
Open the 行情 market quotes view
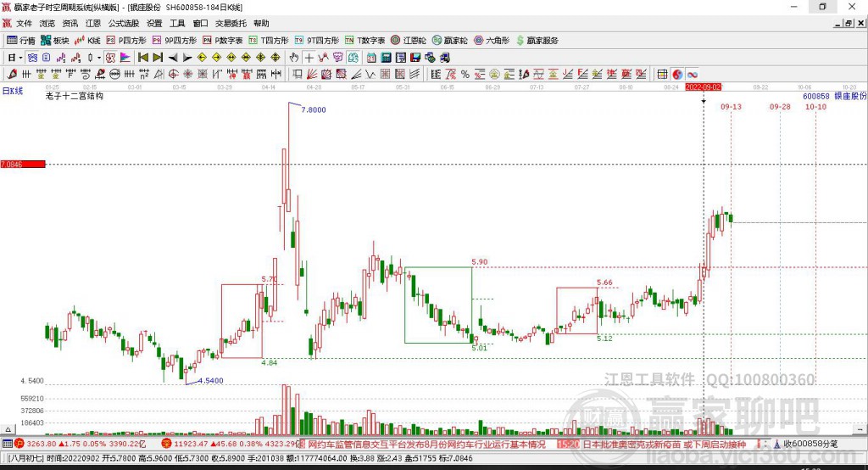pos(20,41)
